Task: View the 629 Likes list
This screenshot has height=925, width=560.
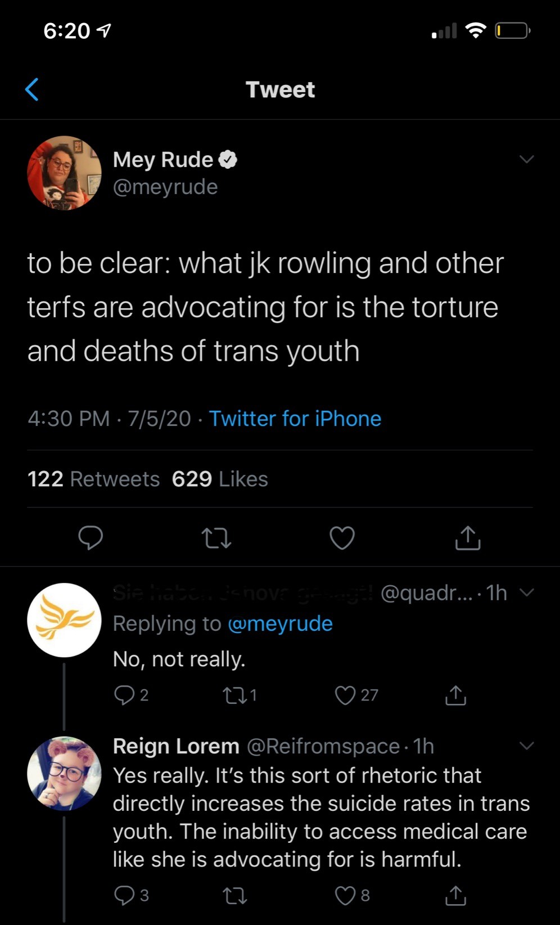Action: click(220, 479)
